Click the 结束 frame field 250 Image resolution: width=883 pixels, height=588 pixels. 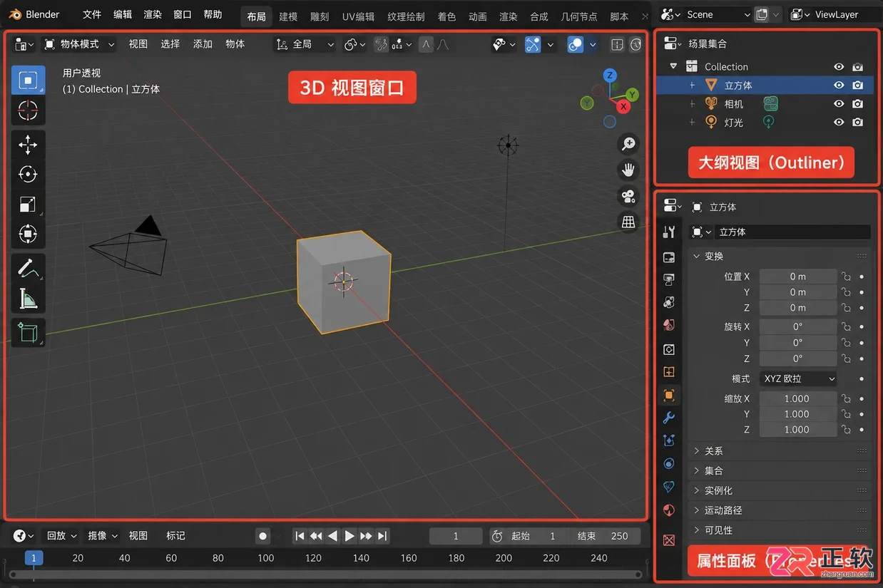(x=603, y=536)
